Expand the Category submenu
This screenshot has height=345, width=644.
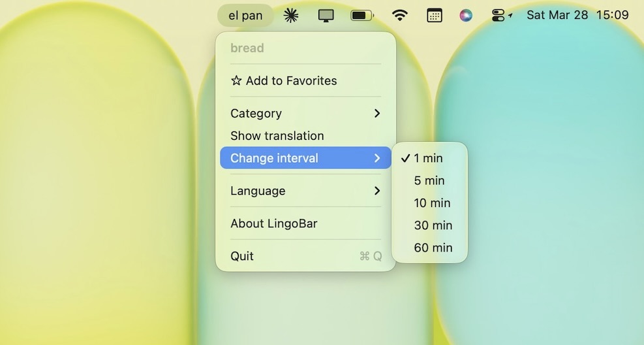[x=305, y=114]
